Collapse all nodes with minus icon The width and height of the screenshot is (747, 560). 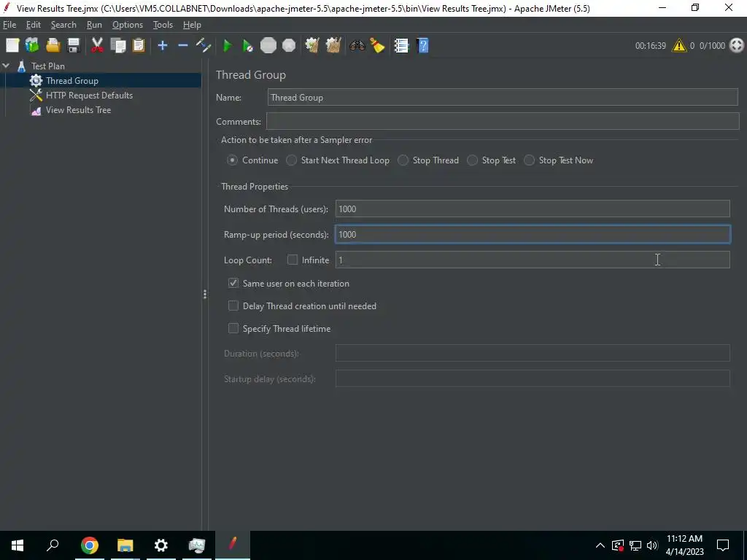[x=183, y=46]
